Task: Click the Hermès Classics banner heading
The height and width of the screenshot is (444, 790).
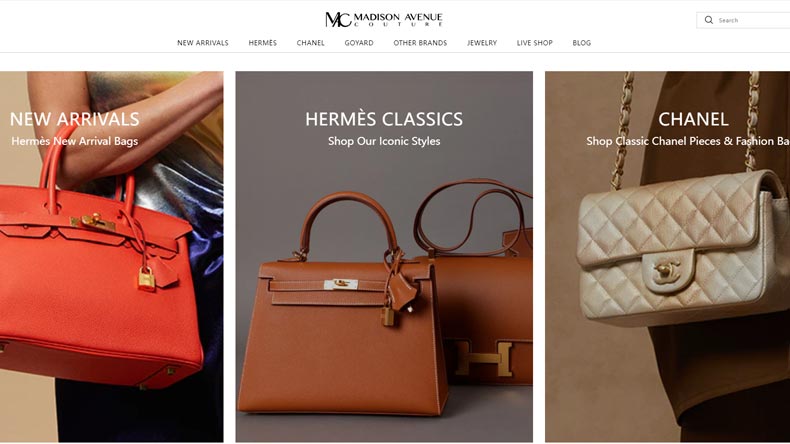Action: (384, 119)
